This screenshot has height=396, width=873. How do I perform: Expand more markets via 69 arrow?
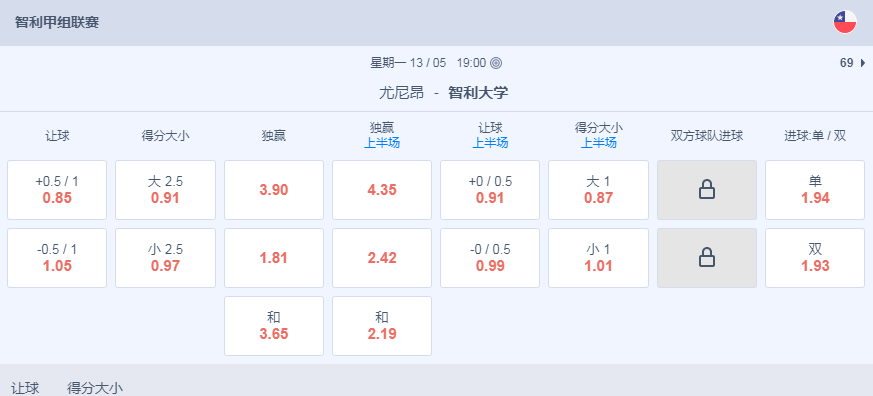pos(853,63)
